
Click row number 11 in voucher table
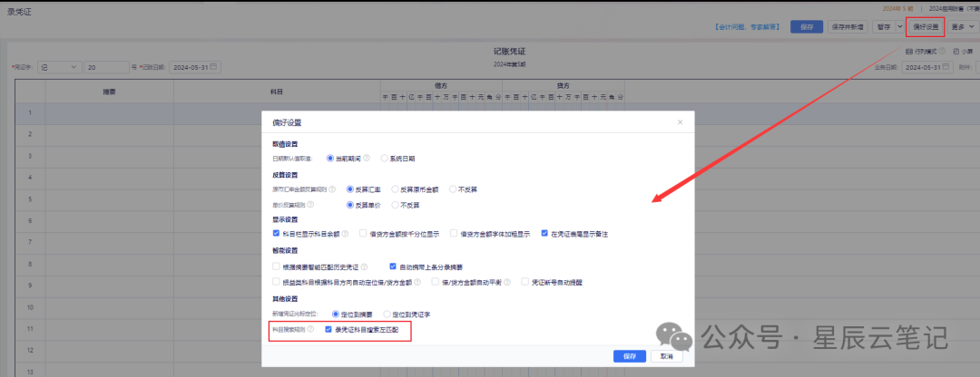coord(30,328)
